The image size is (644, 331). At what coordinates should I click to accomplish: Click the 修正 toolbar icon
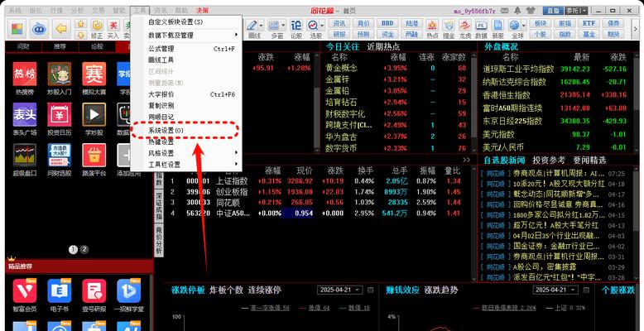click(x=97, y=29)
